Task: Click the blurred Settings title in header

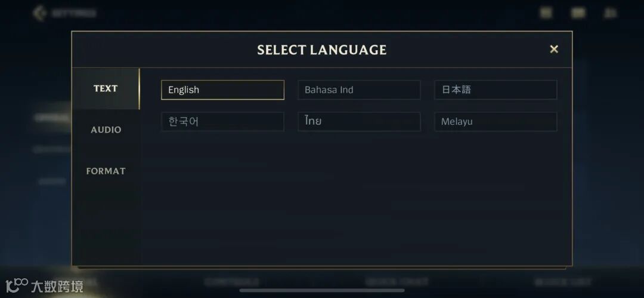Action: [73, 13]
